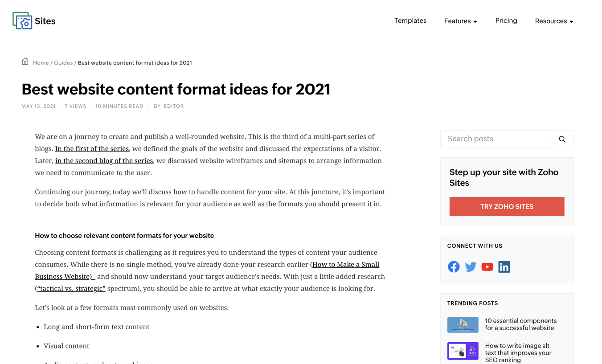Open the Templates menu item

pos(410,20)
